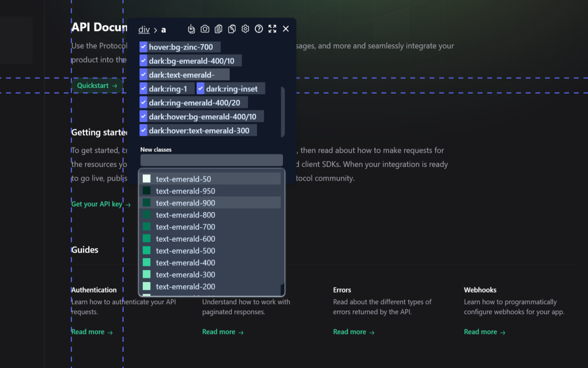Click the element picker icon with pointer

192,29
